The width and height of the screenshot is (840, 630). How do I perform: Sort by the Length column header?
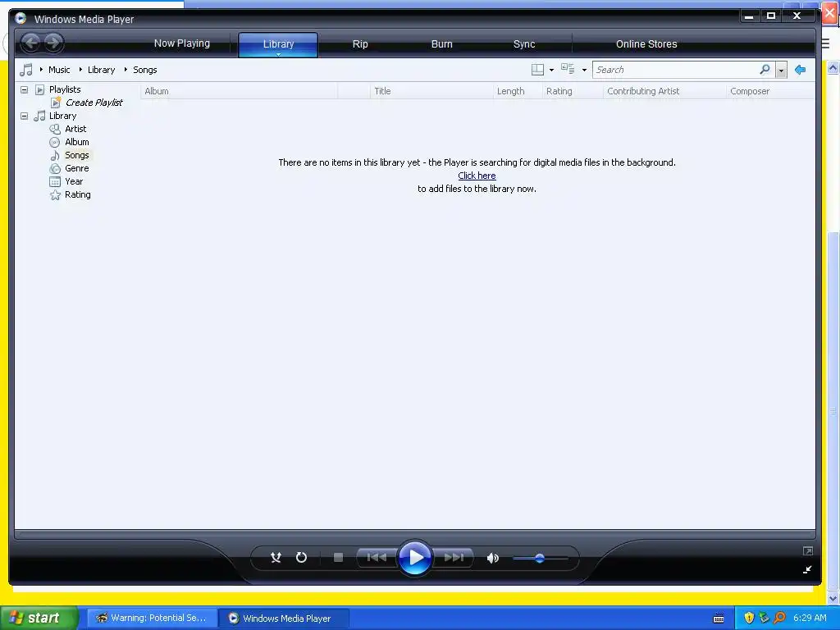[518, 91]
